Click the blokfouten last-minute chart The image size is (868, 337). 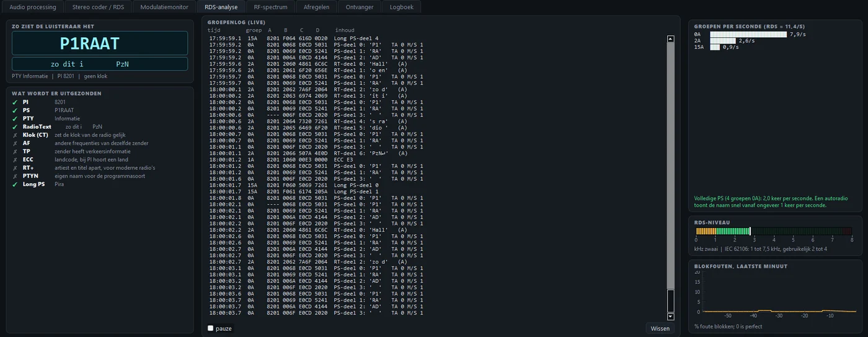pyautogui.click(x=776, y=293)
